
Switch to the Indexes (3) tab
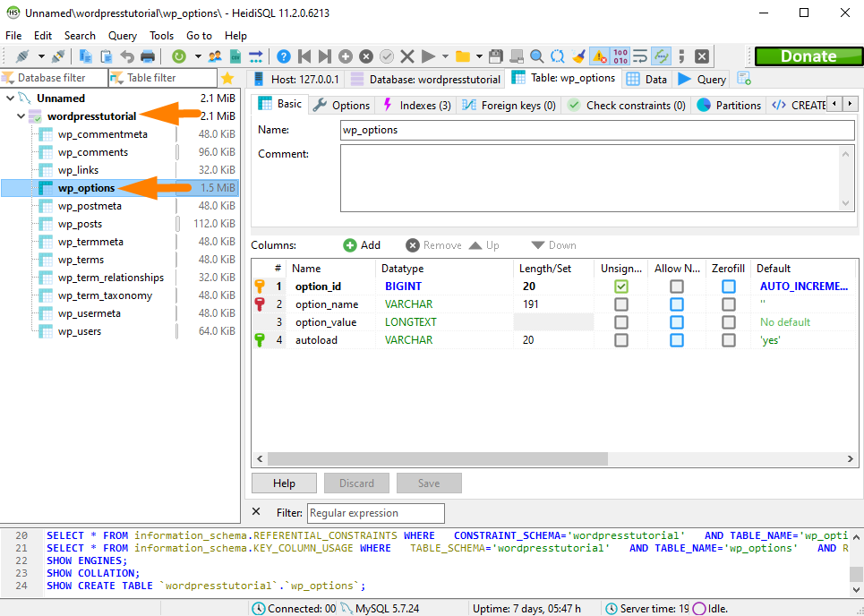416,106
